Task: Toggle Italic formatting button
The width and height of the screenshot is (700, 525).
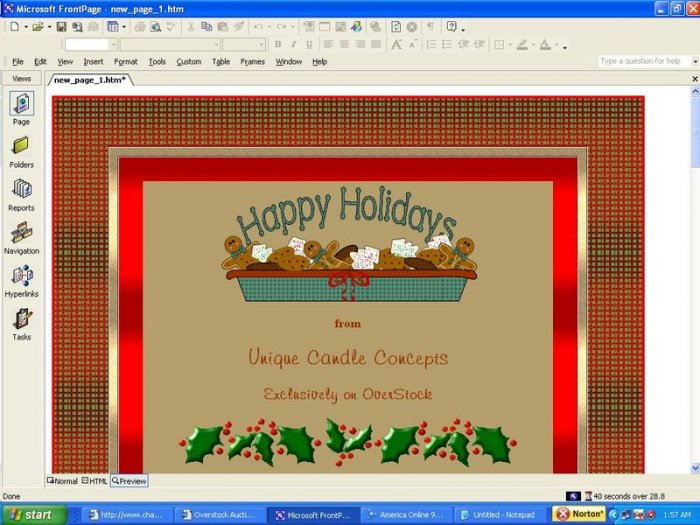Action: pos(293,44)
